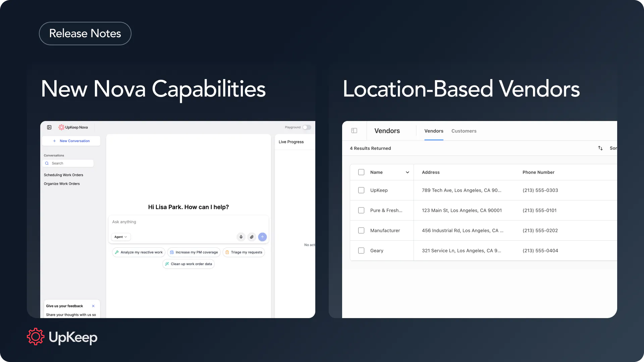This screenshot has height=362, width=644.
Task: Click the sort arrows icon
Action: (x=600, y=148)
